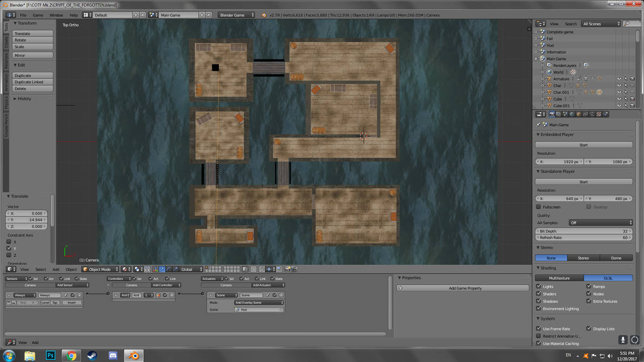Collapse the Main Game scene in the Outliner
The width and height of the screenshot is (644, 362).
tap(535, 58)
